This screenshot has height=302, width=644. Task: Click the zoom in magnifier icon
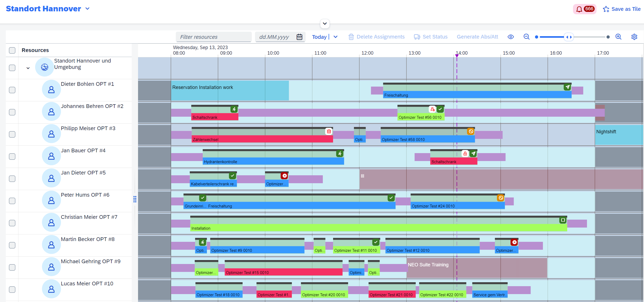point(618,37)
